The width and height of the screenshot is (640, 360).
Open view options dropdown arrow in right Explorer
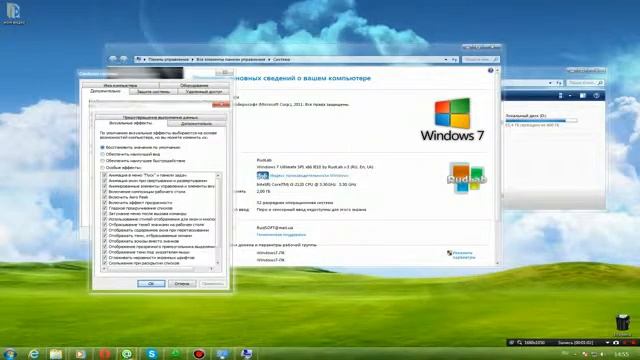click(570, 96)
